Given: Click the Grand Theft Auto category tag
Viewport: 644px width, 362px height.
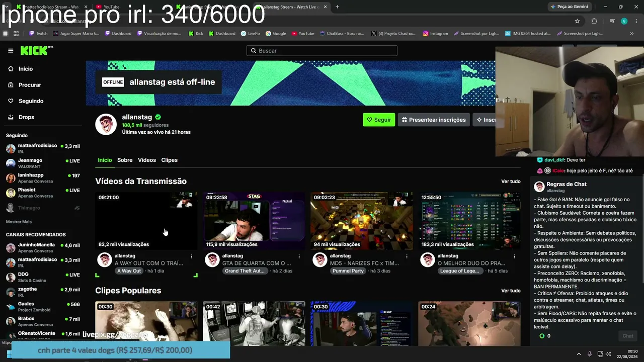Looking at the screenshot, I should tap(245, 271).
